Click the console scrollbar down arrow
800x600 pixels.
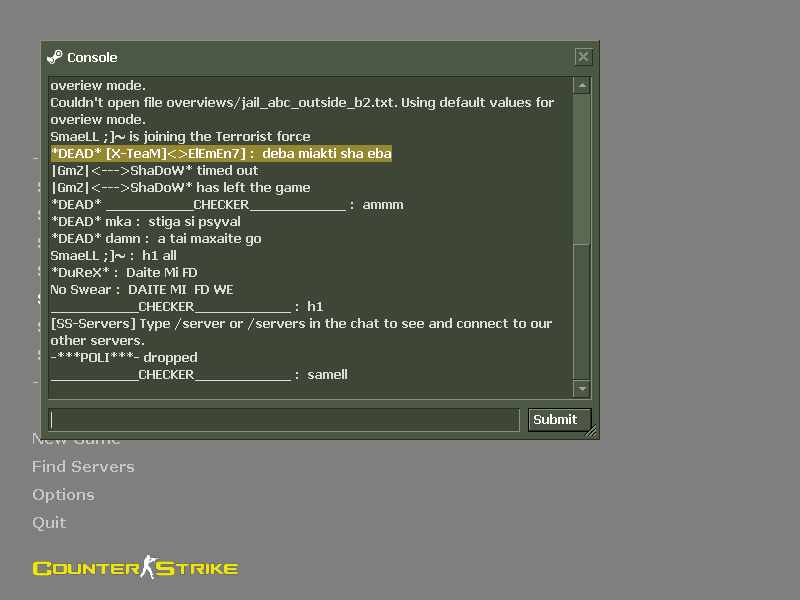coord(582,389)
